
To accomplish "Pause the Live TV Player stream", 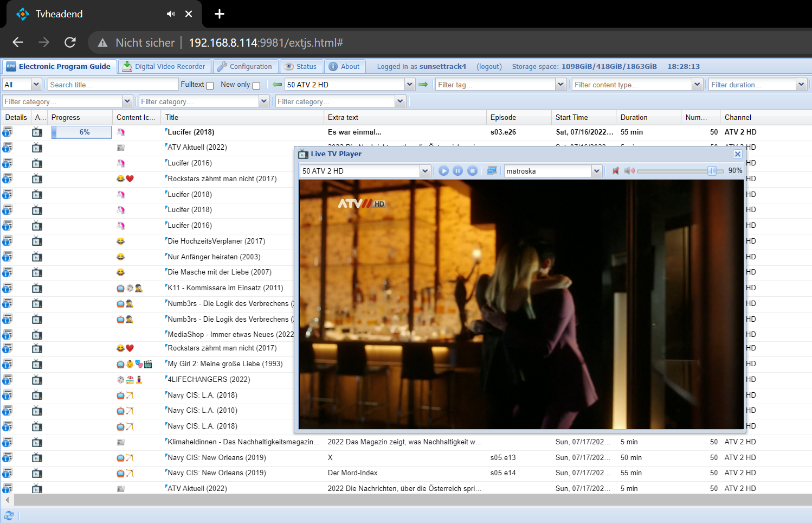I will [x=458, y=171].
